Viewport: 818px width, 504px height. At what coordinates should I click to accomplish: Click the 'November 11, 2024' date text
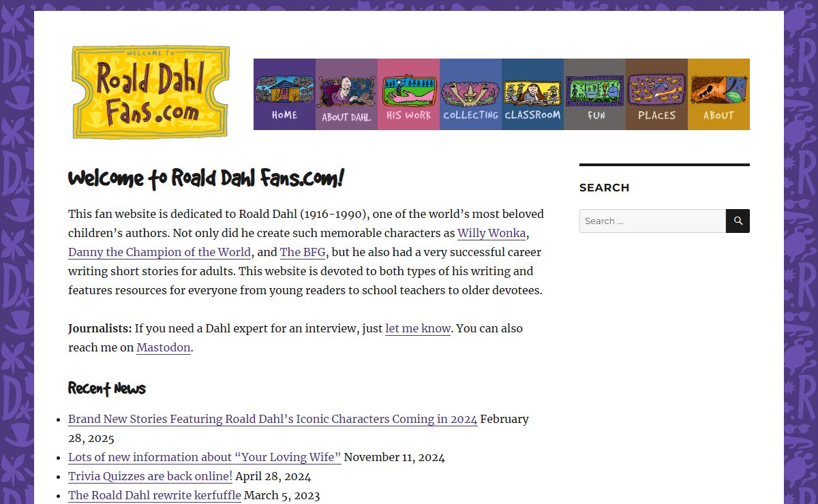pos(395,457)
